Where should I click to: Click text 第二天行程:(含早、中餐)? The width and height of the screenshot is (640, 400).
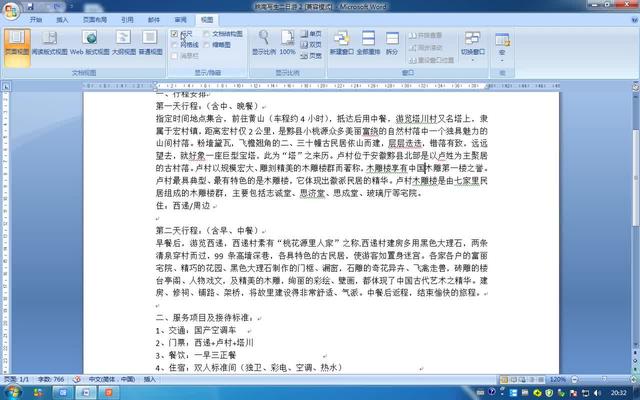[208, 231]
